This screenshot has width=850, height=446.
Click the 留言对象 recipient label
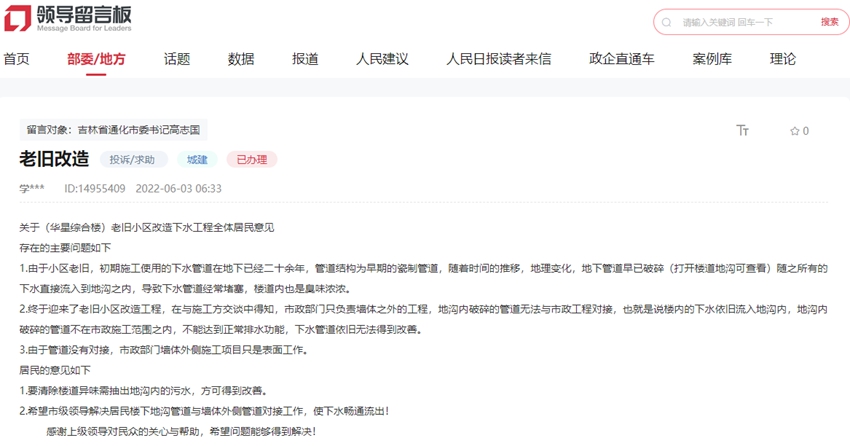[x=113, y=130]
